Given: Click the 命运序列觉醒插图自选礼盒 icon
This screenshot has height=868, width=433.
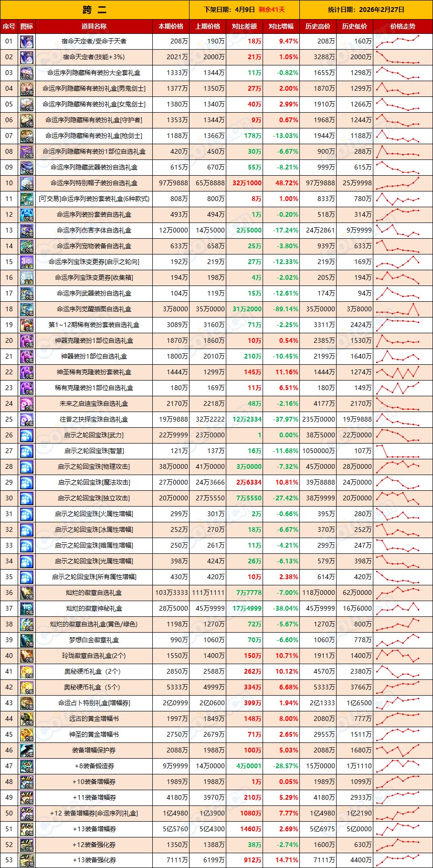Looking at the screenshot, I should (x=27, y=309).
